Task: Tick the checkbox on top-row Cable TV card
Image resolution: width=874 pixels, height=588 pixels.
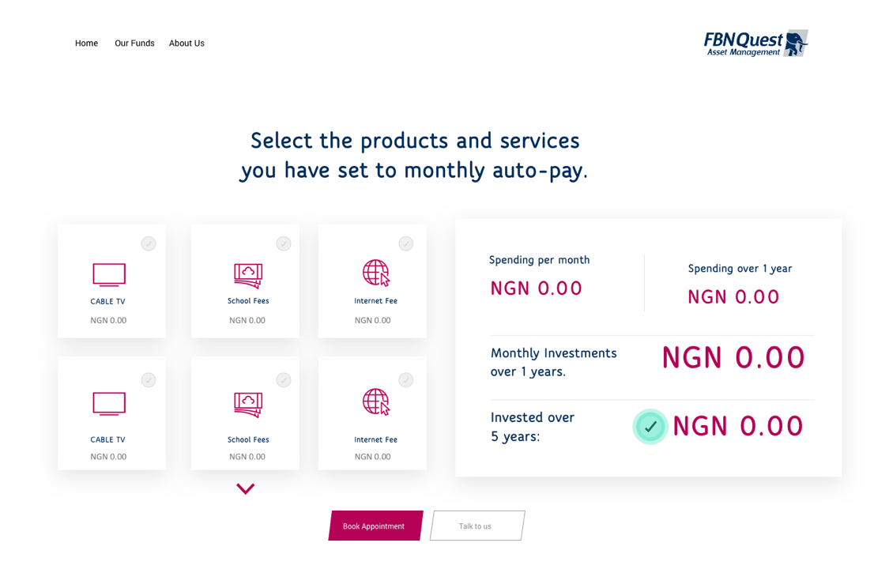Action: tap(149, 243)
